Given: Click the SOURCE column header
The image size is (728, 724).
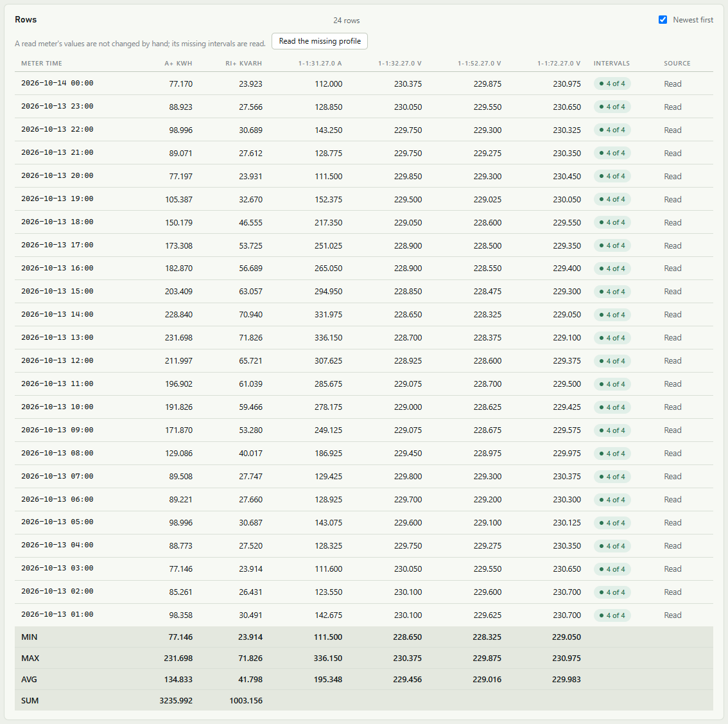Looking at the screenshot, I should coord(677,63).
